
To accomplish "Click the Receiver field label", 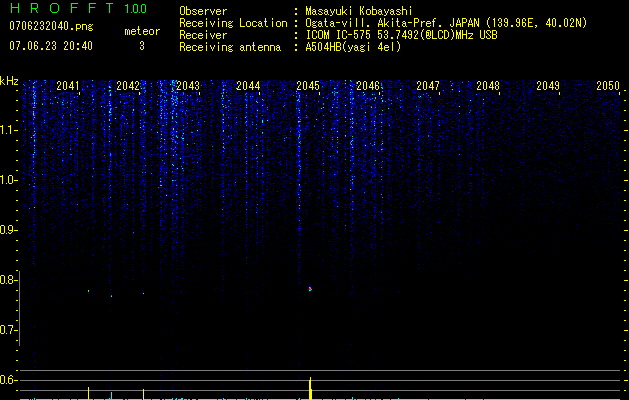I will pyautogui.click(x=203, y=35).
